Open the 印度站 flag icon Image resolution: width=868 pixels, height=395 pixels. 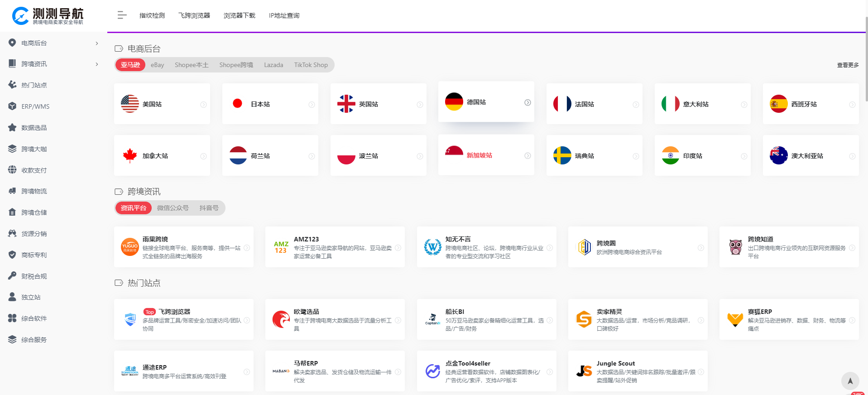[671, 155]
